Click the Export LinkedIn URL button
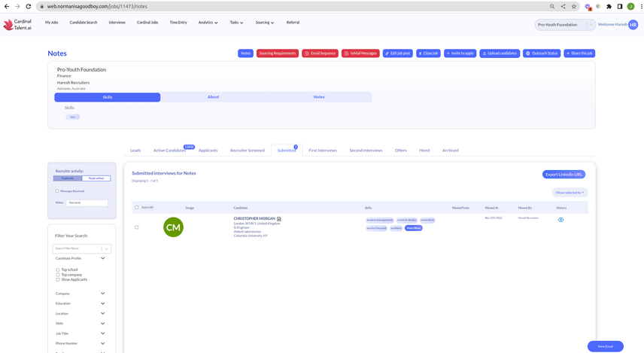 563,175
